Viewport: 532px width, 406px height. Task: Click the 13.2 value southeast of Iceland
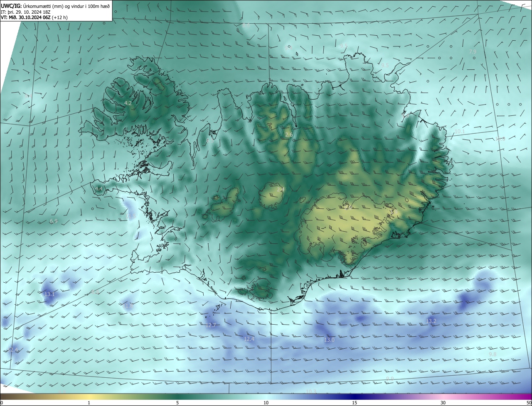pos(431,321)
